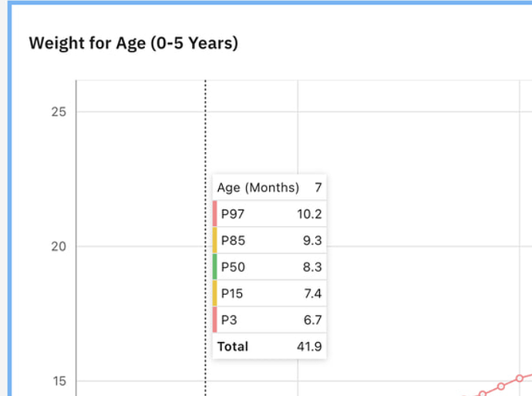The width and height of the screenshot is (532, 396).
Task: Click the red color marker beside P3
Action: 215,320
